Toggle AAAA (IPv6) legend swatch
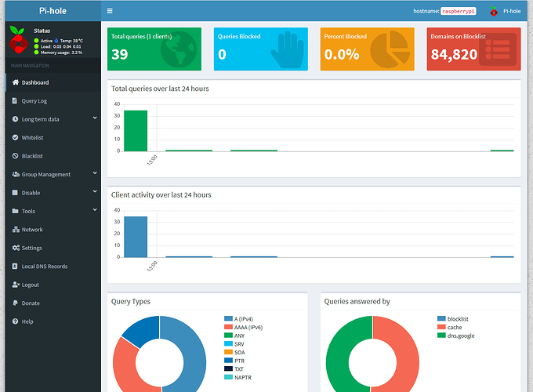 point(228,327)
